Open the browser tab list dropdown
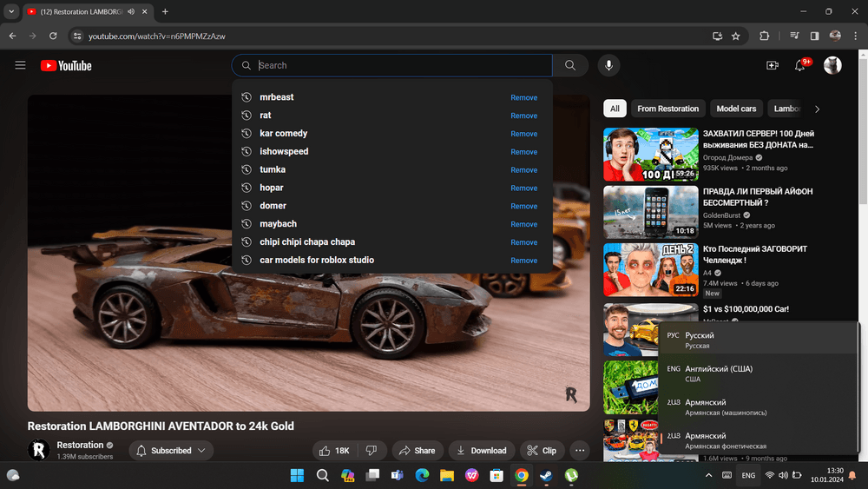Image resolution: width=868 pixels, height=489 pixels. [12, 11]
